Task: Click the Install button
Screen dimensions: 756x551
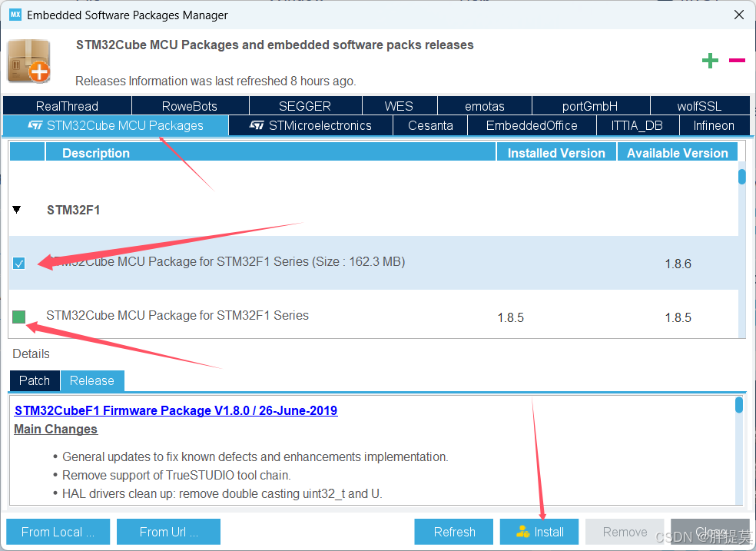Action: coord(539,532)
